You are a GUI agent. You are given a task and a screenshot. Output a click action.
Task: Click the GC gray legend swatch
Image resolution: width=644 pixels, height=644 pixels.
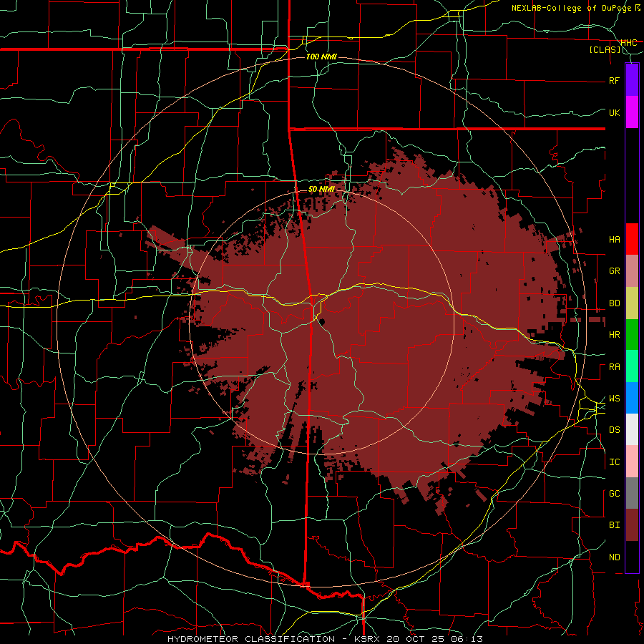[x=632, y=494]
